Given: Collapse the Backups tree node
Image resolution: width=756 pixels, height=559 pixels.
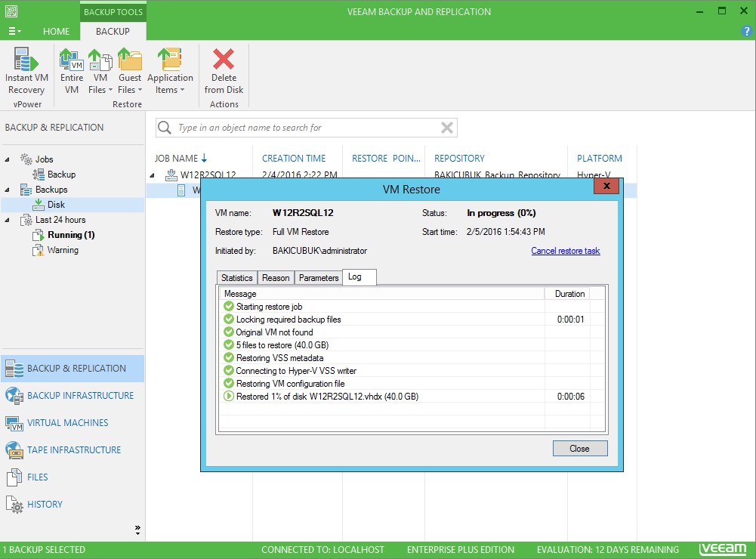Looking at the screenshot, I should pyautogui.click(x=8, y=190).
